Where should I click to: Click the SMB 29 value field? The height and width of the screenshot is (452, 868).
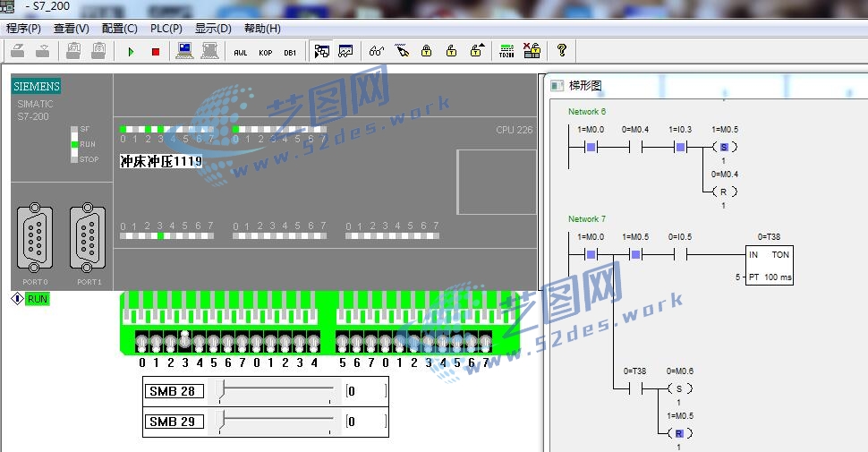(366, 422)
